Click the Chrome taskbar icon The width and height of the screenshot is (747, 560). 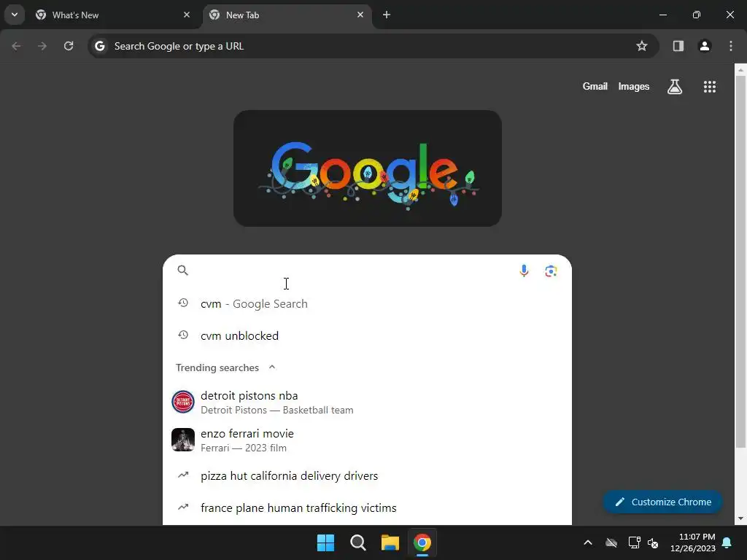point(422,542)
